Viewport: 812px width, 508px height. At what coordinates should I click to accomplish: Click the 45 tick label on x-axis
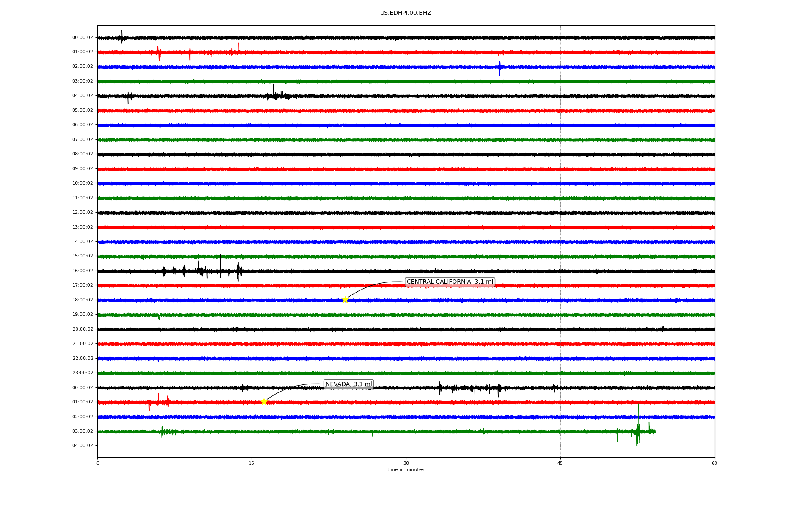coord(560,463)
